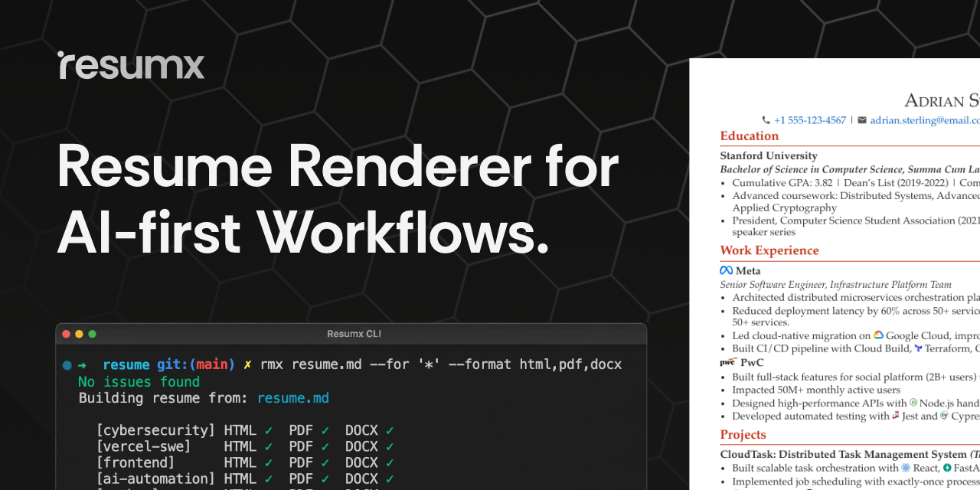Screen dimensions: 980x490
Task: Click the resumx logo
Action: 131,66
